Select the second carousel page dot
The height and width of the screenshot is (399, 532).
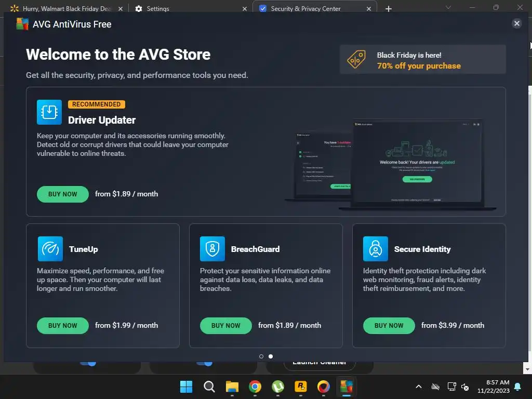271,356
